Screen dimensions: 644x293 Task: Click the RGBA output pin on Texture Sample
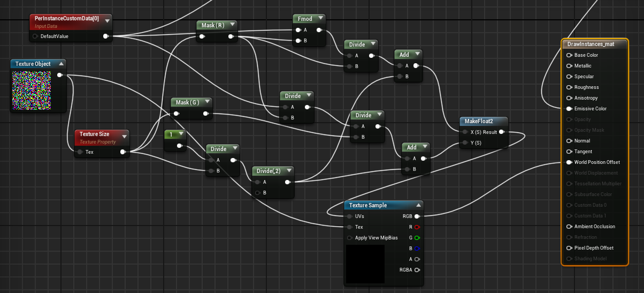[x=417, y=270]
